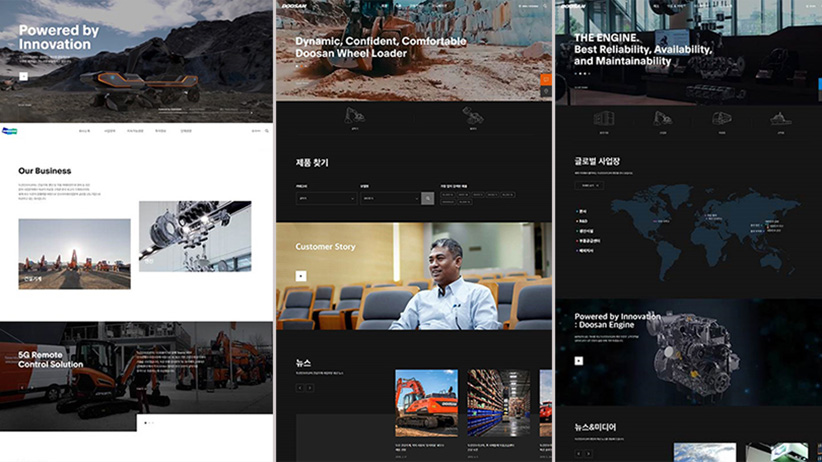
Task: Click the fourth recent search tag pill
Action: 492,195
